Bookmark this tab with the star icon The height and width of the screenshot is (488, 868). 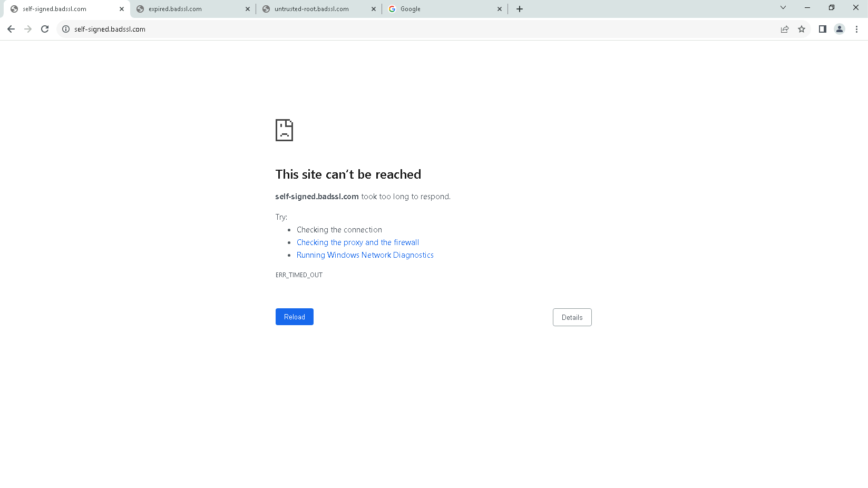tap(802, 29)
